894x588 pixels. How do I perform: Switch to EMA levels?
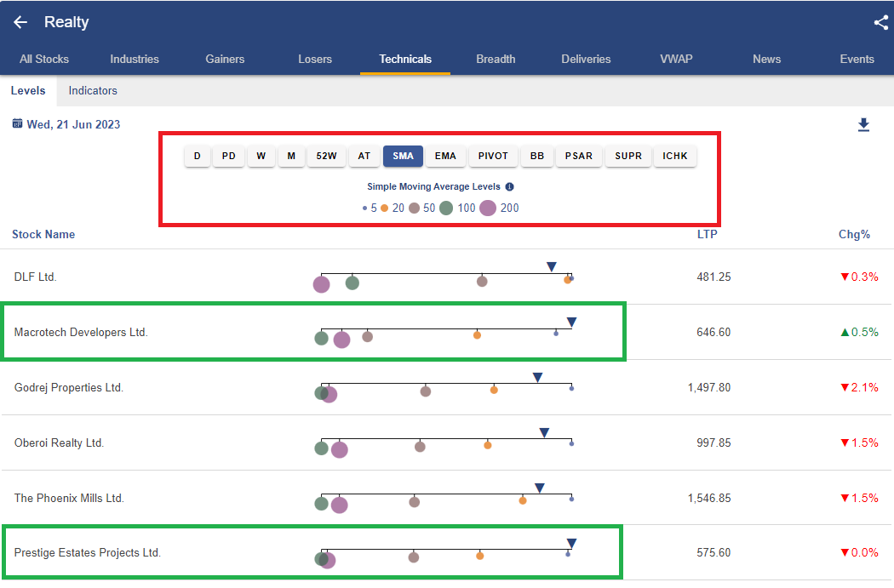coord(445,156)
